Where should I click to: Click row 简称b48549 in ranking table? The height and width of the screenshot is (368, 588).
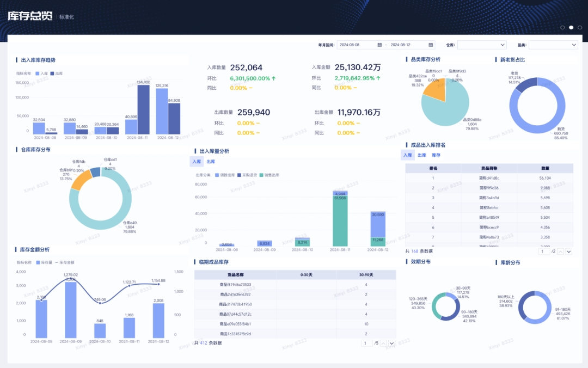[x=489, y=218]
